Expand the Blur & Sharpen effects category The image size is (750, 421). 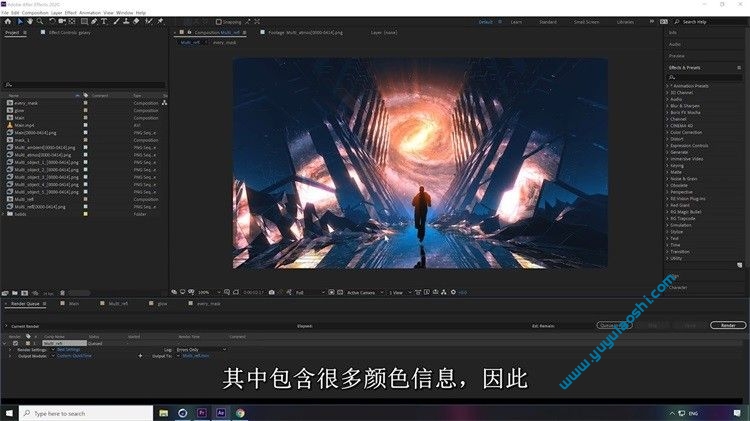pos(668,106)
